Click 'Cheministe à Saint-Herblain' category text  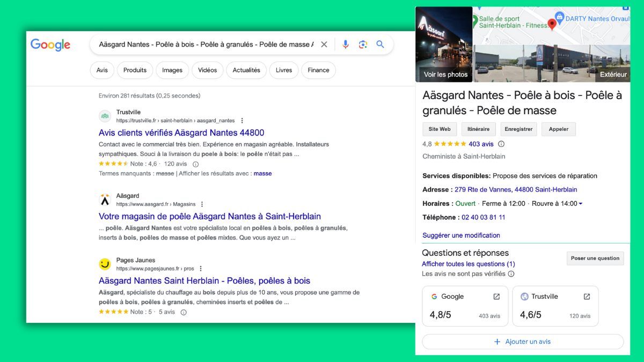464,157
